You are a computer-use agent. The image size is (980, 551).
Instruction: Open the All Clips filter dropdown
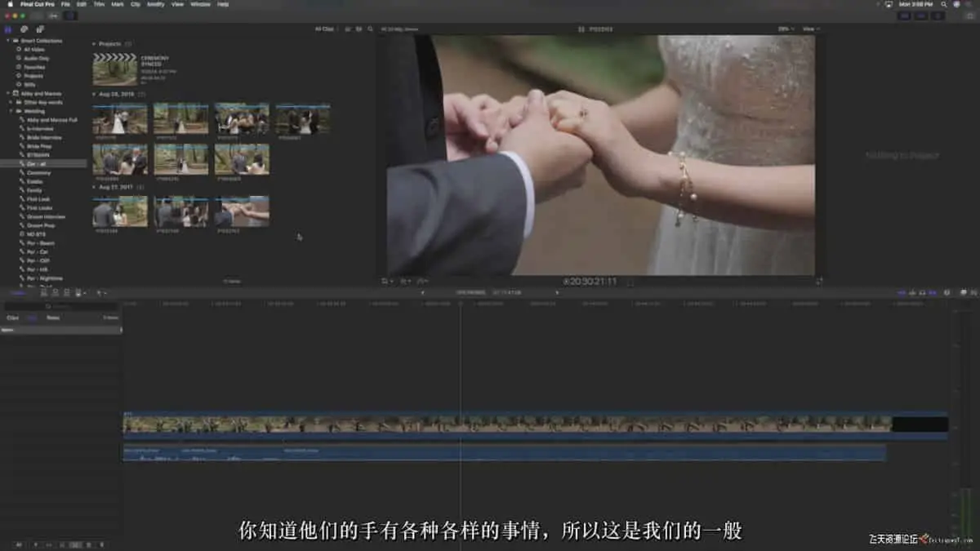(326, 29)
